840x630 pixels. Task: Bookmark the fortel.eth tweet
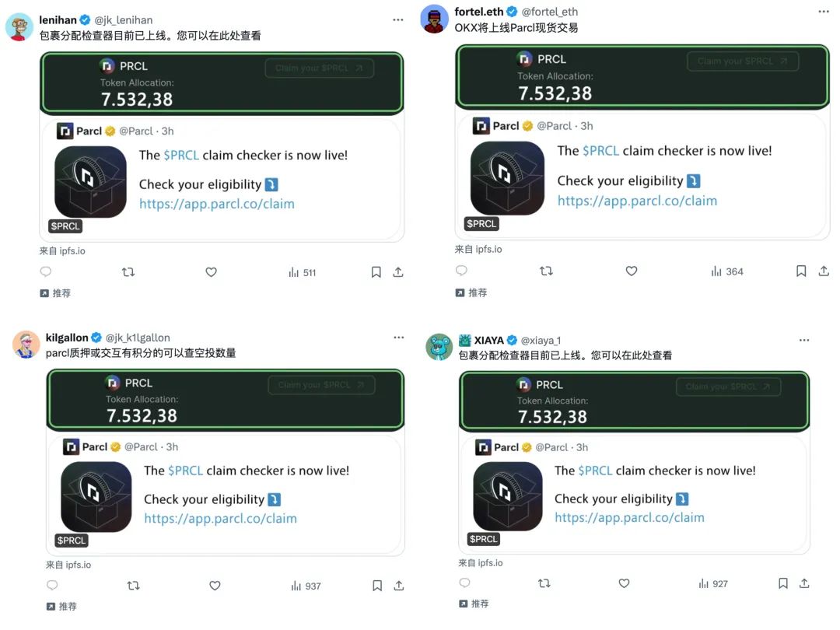pyautogui.click(x=801, y=271)
